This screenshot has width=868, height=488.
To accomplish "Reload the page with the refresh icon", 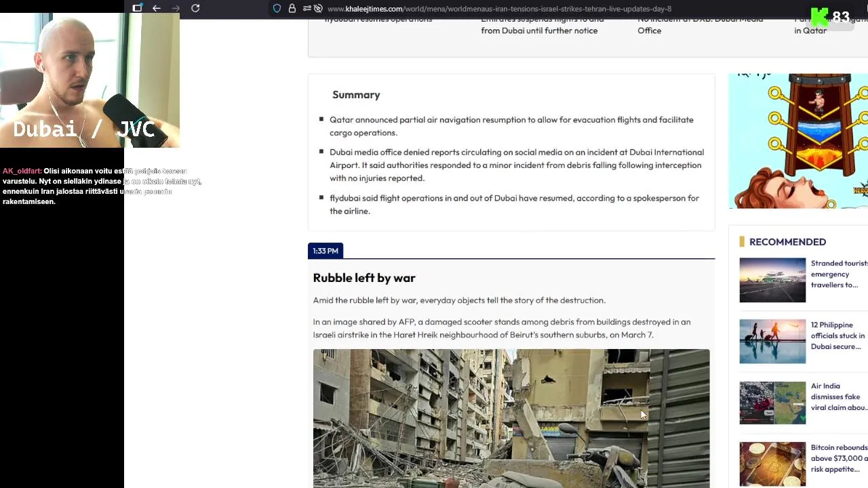I will point(195,8).
